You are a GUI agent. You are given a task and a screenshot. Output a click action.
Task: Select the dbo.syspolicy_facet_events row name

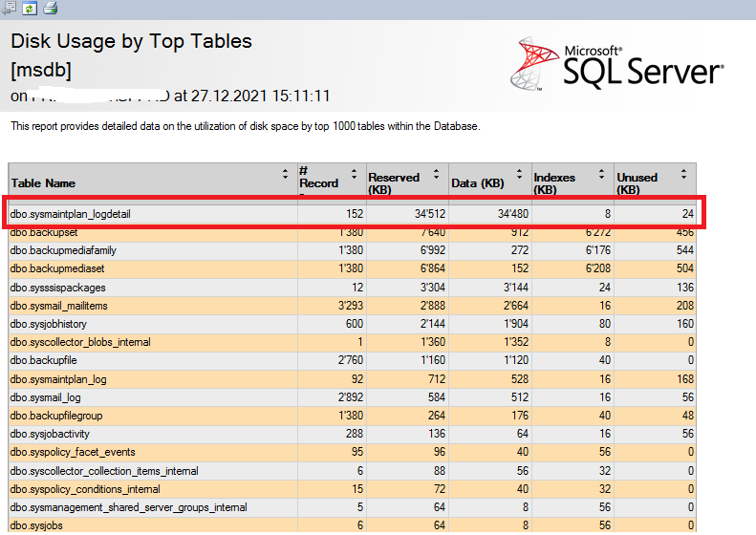73,452
